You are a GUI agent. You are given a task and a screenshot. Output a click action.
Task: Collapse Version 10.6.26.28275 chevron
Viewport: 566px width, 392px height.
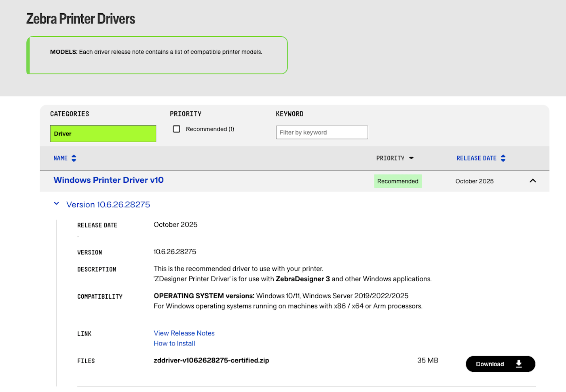57,204
